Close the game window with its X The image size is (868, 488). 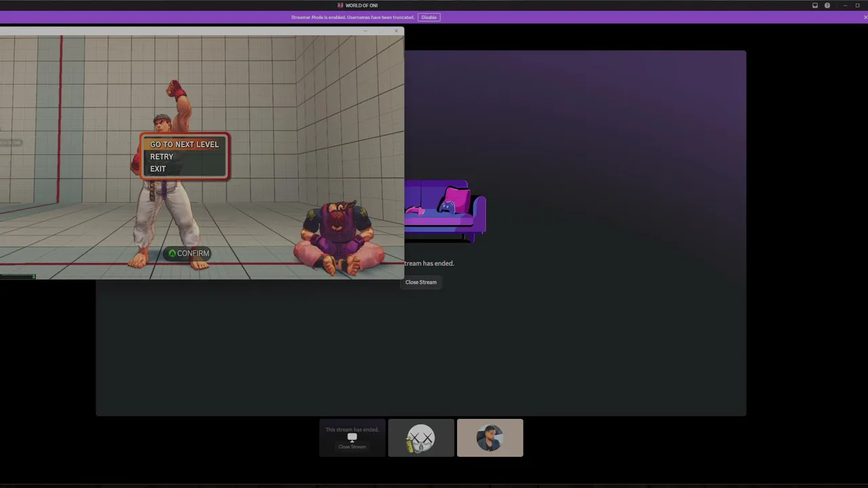(x=397, y=31)
